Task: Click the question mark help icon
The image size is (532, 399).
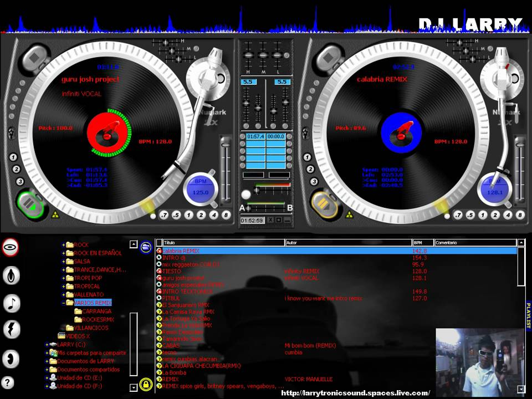Action: tap(7, 383)
